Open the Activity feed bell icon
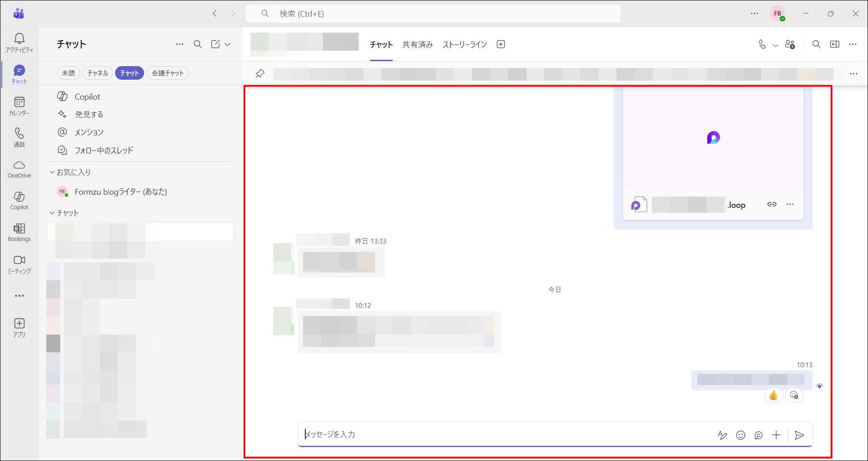 pyautogui.click(x=19, y=43)
